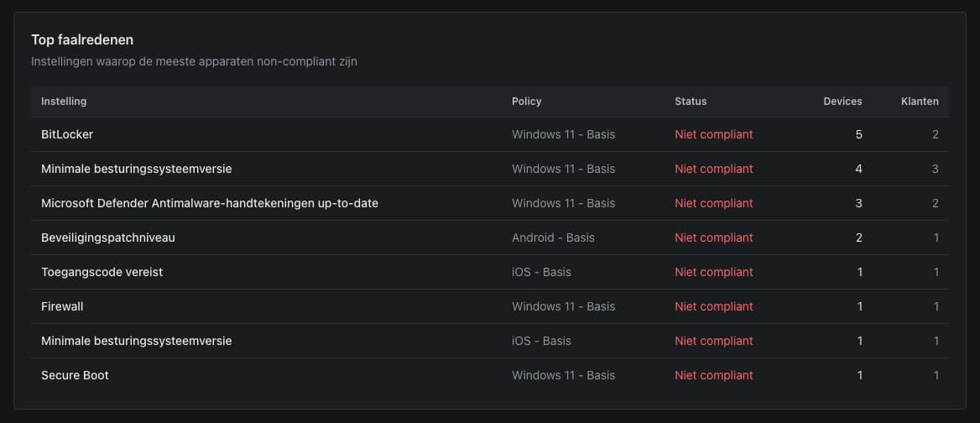Click Niet compliant in the row with 4 devices
Image resolution: width=980 pixels, height=423 pixels.
(714, 169)
